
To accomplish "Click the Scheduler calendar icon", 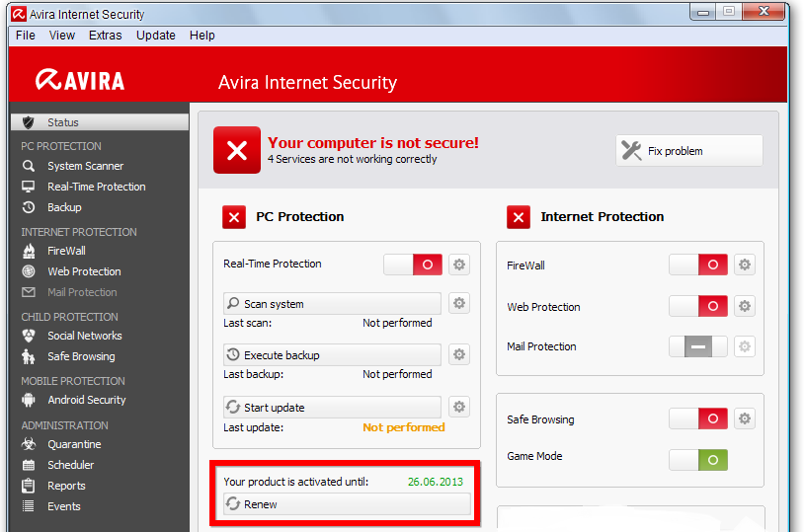I will (x=29, y=465).
